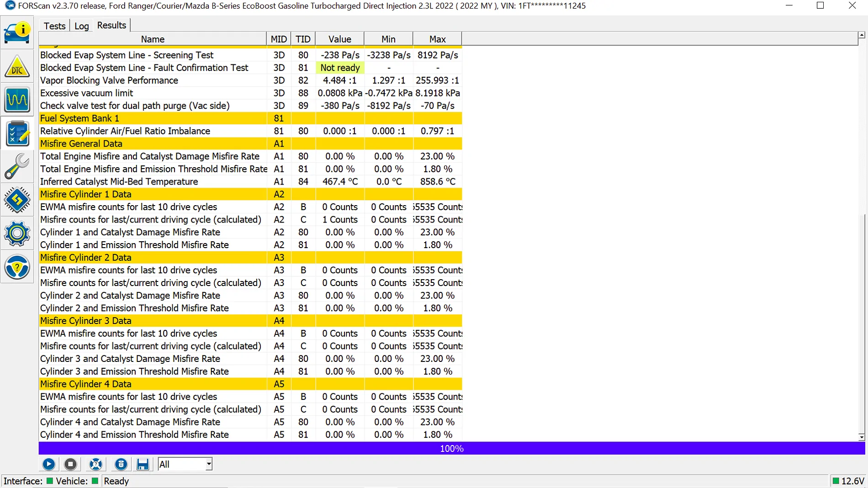Maximize the FORScan window
This screenshot has height=488, width=868.
point(820,5)
